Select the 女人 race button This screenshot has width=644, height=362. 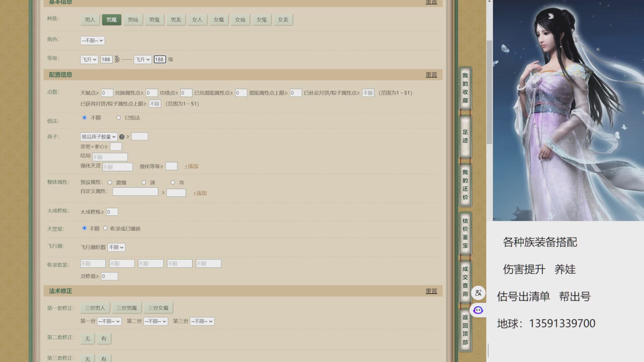[197, 20]
